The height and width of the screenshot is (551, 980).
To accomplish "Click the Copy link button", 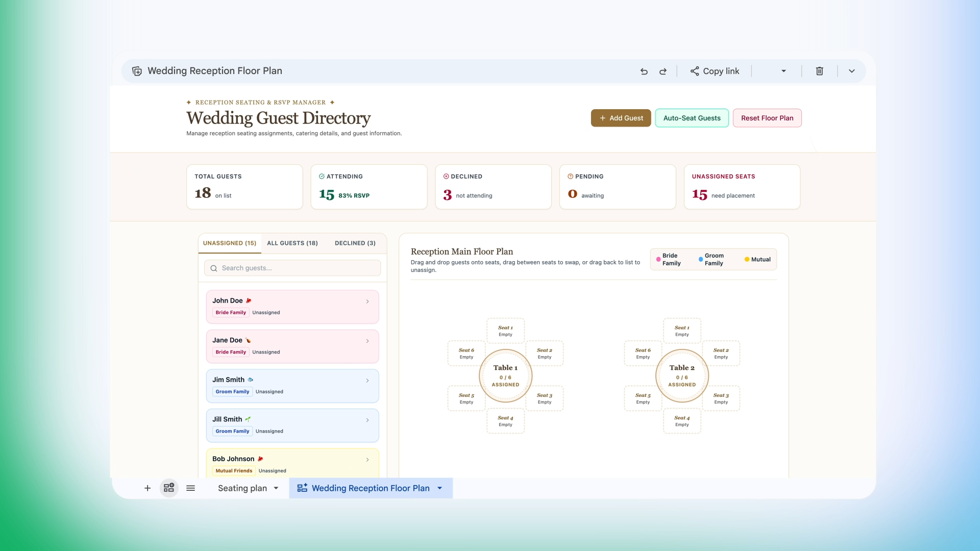I will (x=715, y=71).
